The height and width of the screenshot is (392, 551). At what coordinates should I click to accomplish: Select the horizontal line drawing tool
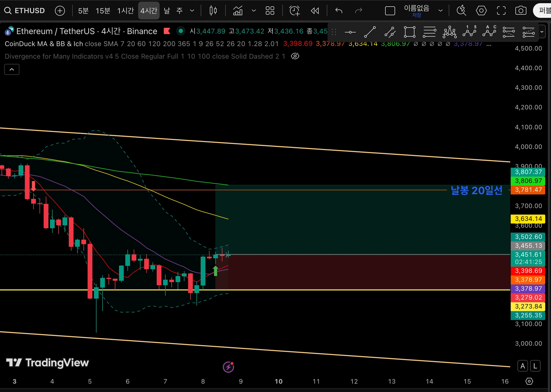[x=350, y=32]
